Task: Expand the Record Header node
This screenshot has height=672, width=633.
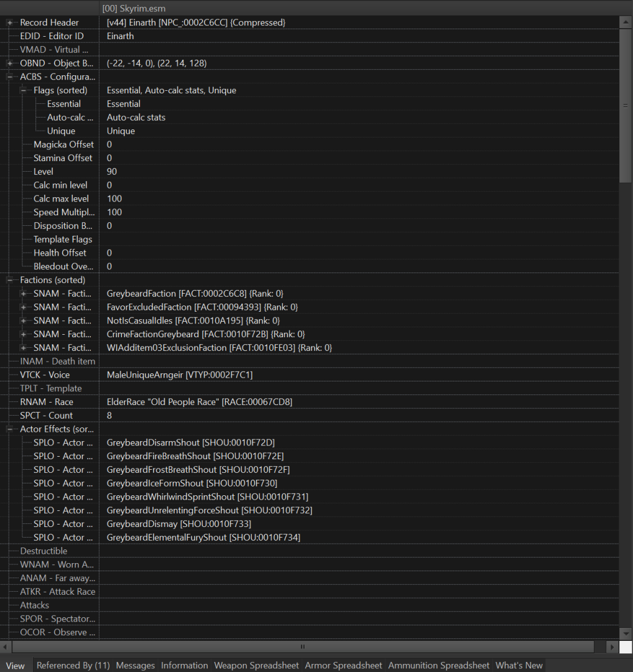Action: point(9,22)
